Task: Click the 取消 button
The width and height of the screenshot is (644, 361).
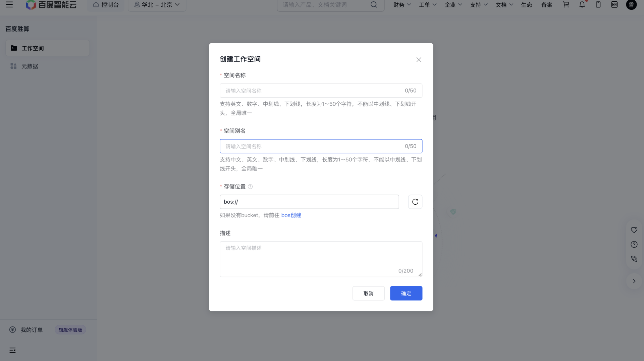Action: pos(368,293)
